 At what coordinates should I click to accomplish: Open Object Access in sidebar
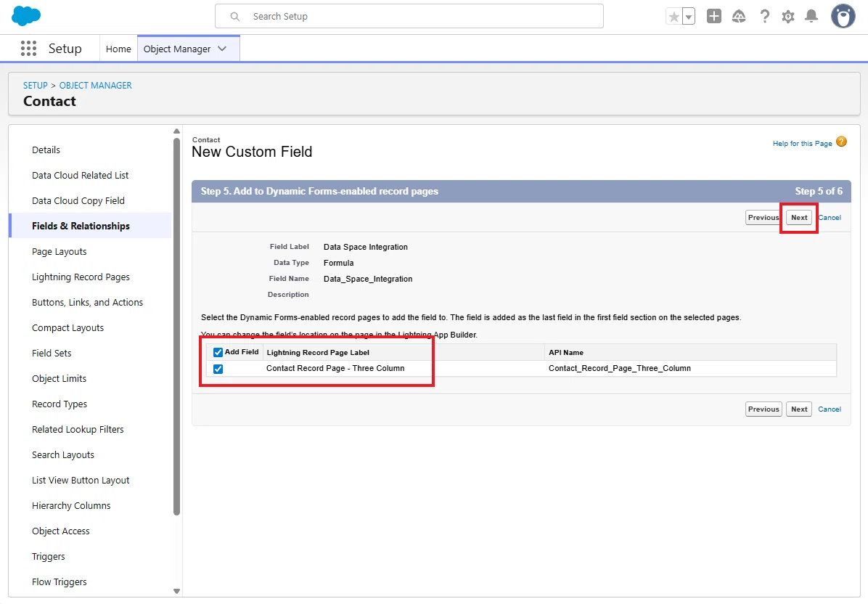[61, 531]
